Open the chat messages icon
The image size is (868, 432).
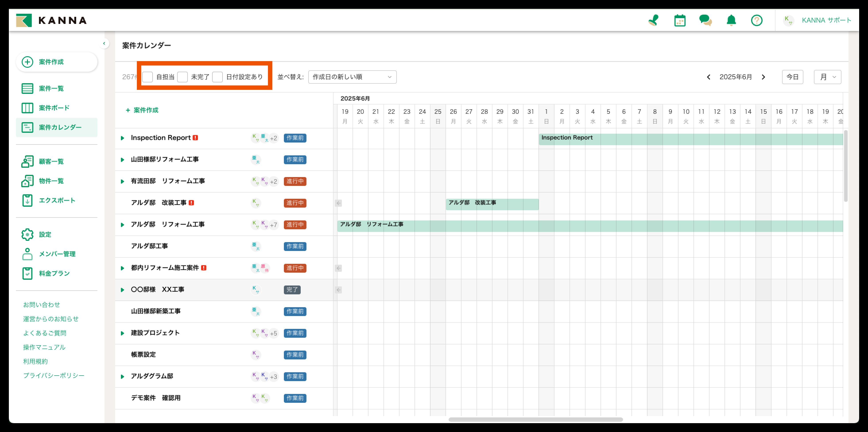point(705,20)
